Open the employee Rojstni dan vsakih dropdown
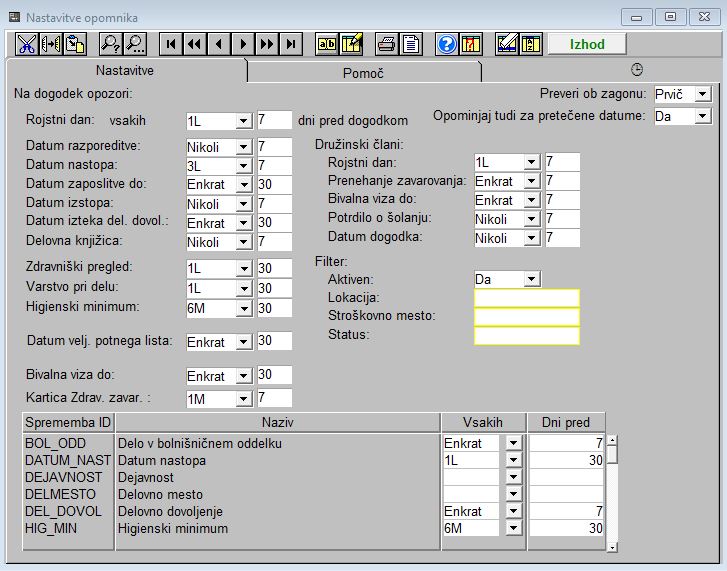This screenshot has height=571, width=727. click(x=243, y=121)
